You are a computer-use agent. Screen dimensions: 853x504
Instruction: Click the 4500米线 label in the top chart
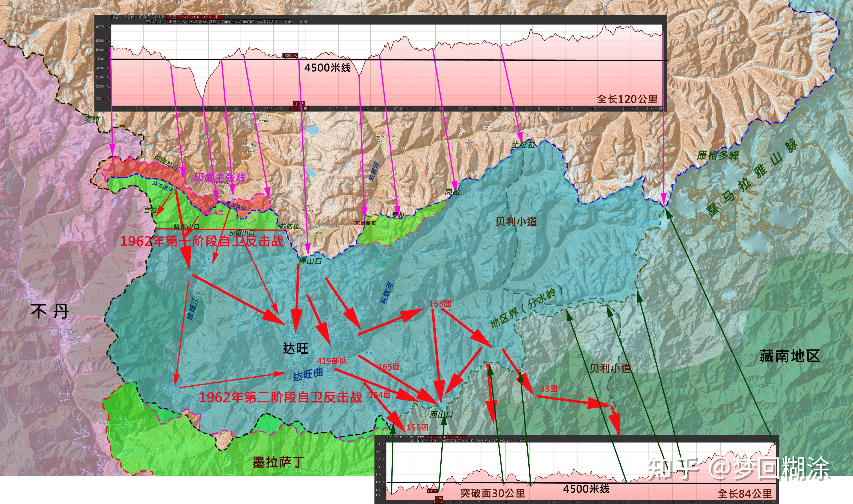[327, 68]
